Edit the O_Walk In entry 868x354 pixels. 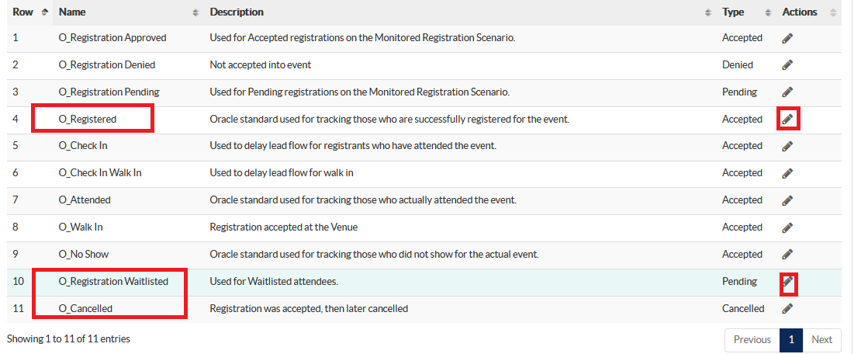[787, 227]
